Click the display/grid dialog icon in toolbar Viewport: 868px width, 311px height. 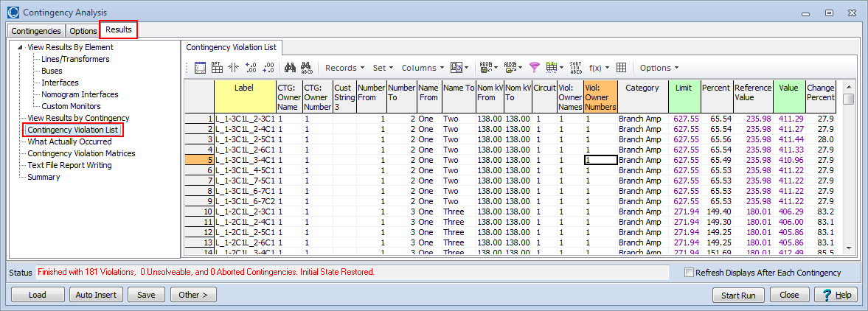[x=201, y=68]
